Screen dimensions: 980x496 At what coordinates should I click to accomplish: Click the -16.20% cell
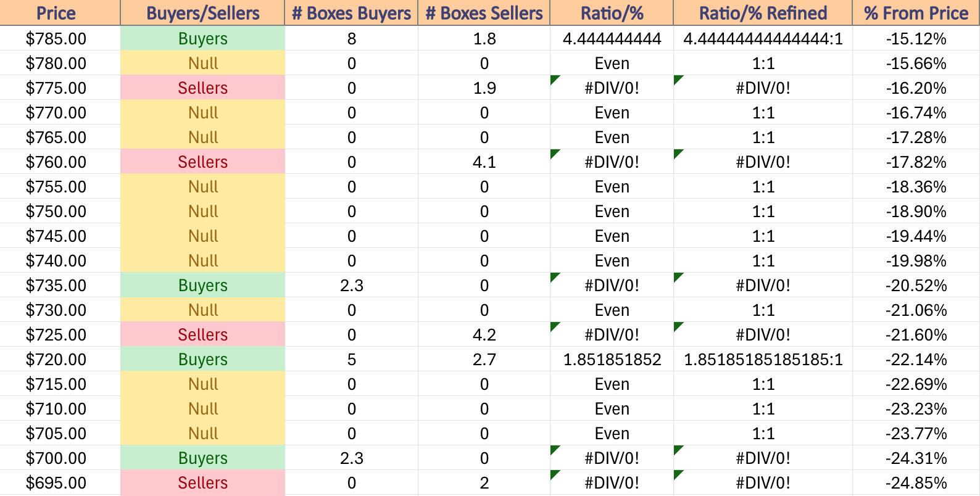click(x=916, y=88)
